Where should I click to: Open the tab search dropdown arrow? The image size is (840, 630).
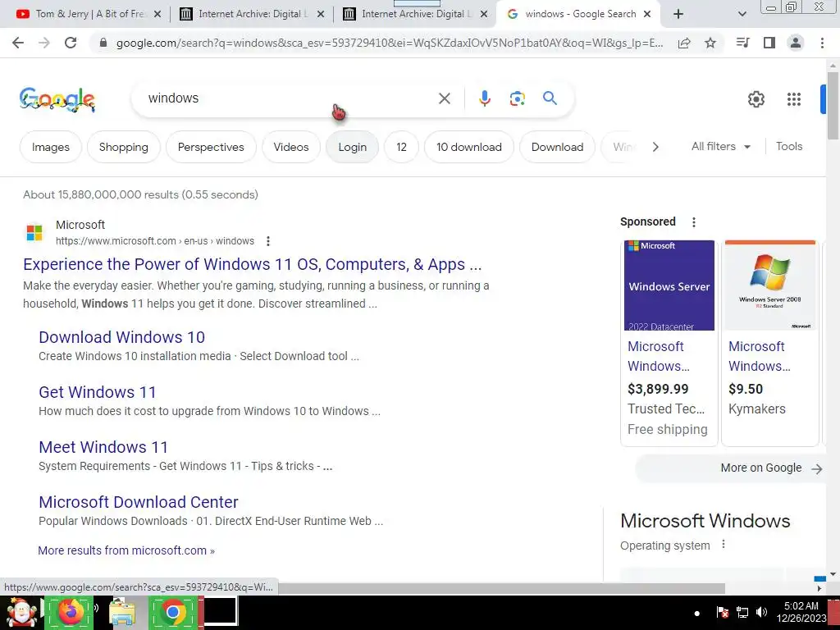point(742,15)
